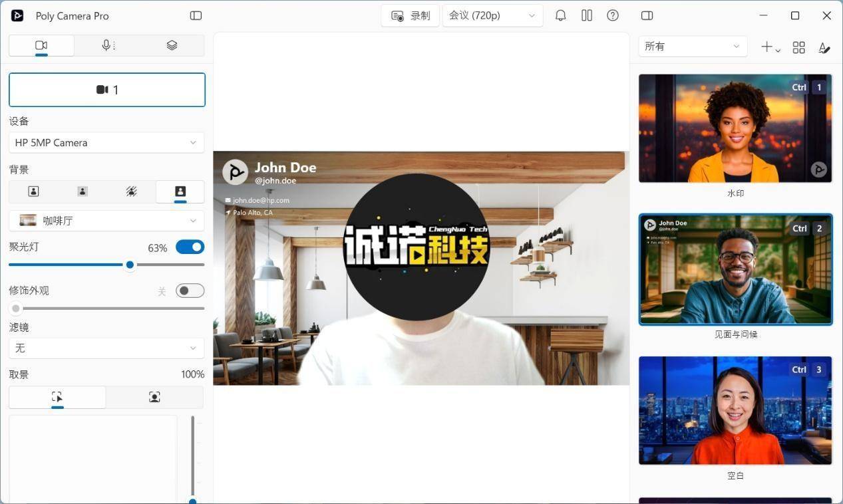Select the face auto-framing icon

point(154,397)
